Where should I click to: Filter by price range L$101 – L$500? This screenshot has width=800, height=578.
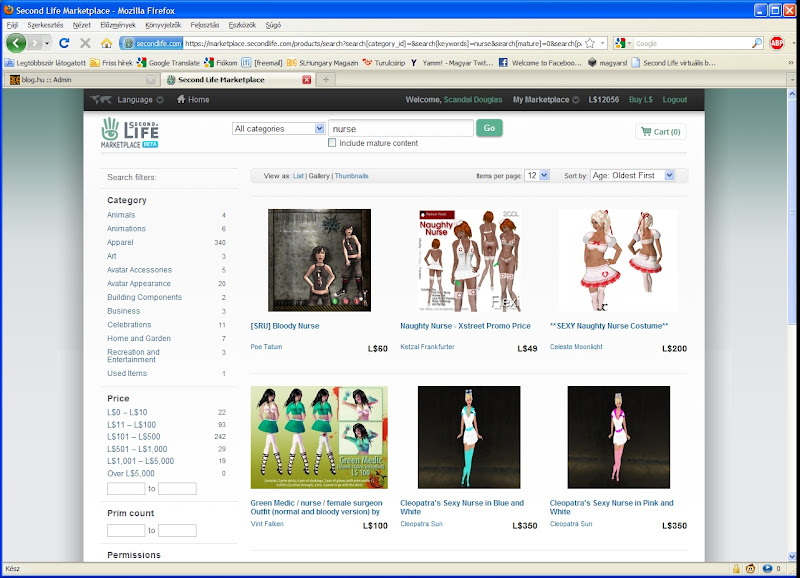[134, 437]
